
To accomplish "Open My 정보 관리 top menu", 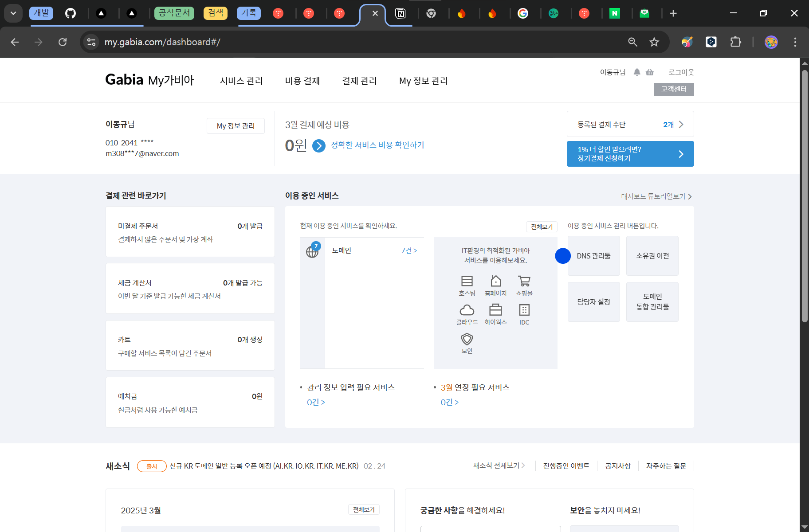I will [x=424, y=81].
